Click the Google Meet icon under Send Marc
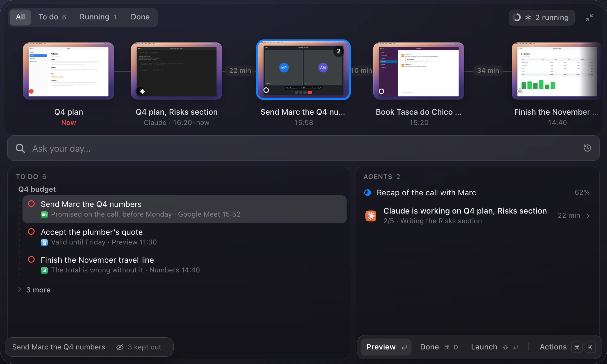The width and height of the screenshot is (607, 364). click(x=44, y=215)
